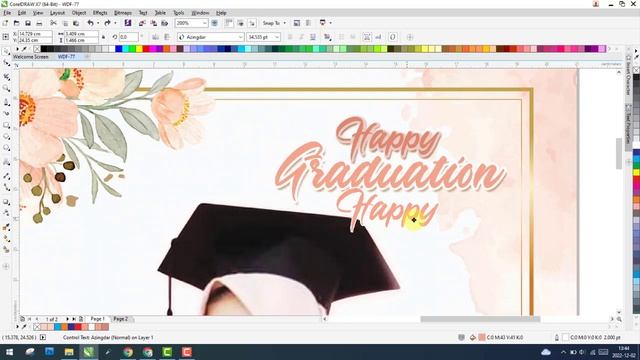This screenshot has height=360, width=640.
Task: Save the document with the Save icon
Action: (28, 23)
